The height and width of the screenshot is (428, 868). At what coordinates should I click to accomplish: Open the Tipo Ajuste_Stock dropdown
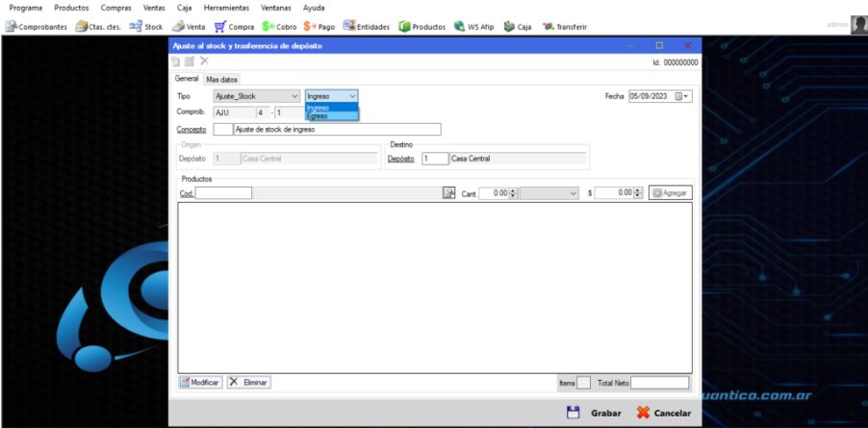[x=257, y=96]
